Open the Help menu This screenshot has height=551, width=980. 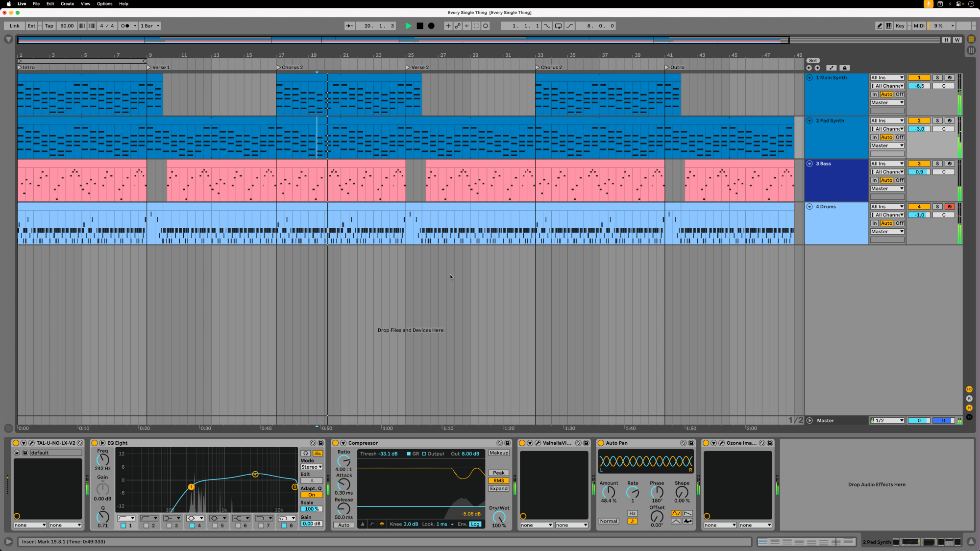coord(123,4)
